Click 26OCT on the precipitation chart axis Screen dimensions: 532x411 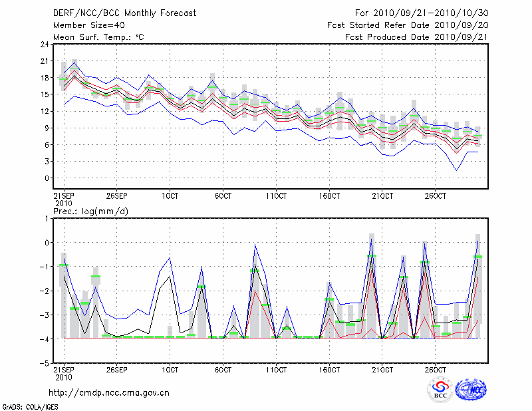pos(435,368)
